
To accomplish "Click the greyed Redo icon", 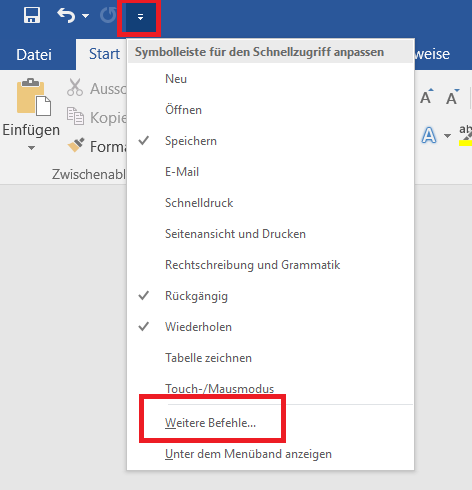I will tap(108, 16).
